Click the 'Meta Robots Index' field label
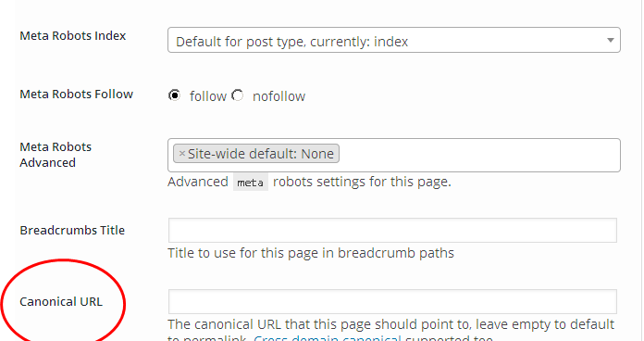The image size is (644, 341). 73,36
